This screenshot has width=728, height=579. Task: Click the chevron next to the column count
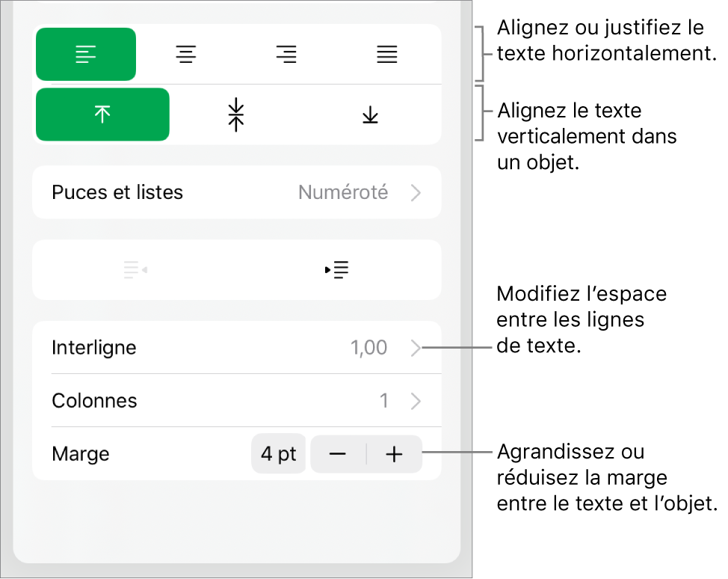tap(417, 401)
